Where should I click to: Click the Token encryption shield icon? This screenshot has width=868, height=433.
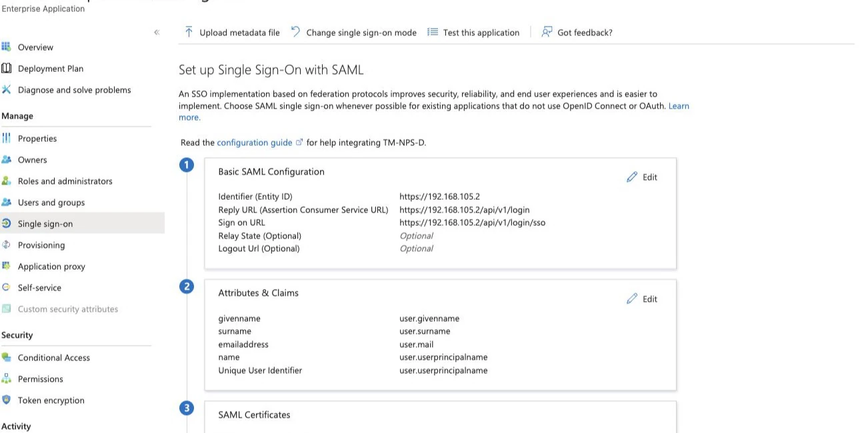[x=6, y=400]
